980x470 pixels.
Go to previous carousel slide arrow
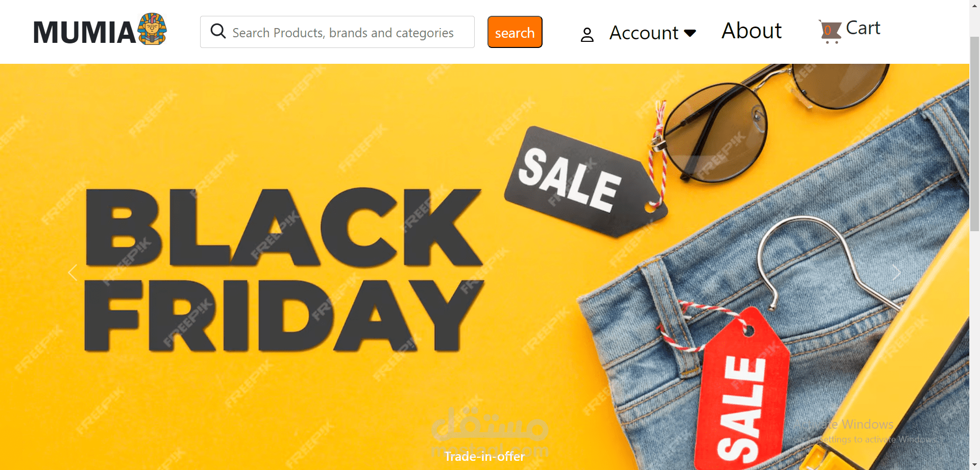[72, 273]
